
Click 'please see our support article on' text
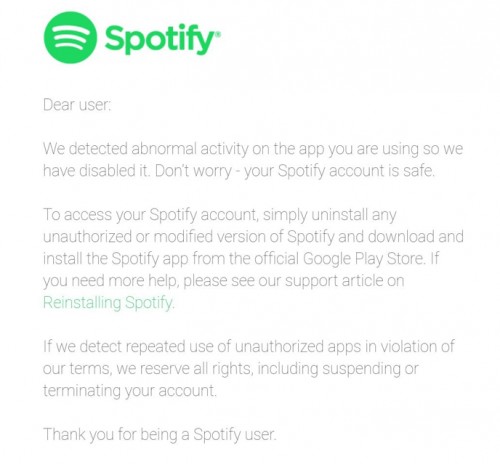pyautogui.click(x=294, y=281)
